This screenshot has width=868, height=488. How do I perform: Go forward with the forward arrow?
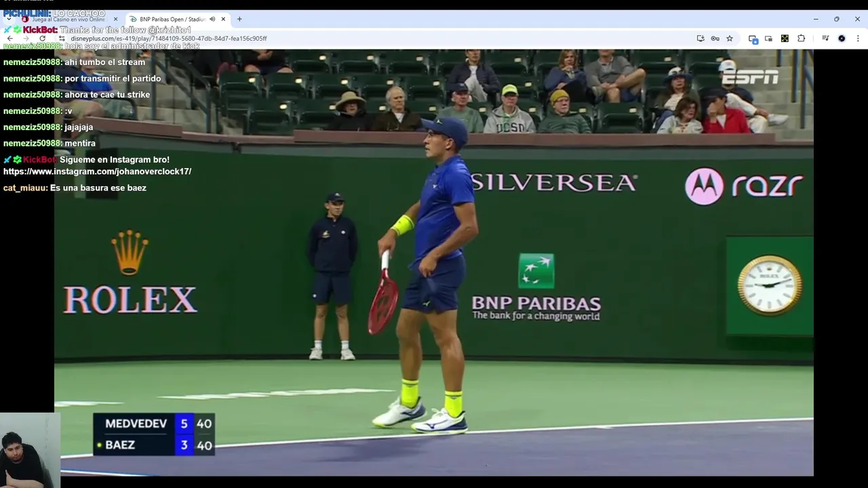[x=26, y=39]
